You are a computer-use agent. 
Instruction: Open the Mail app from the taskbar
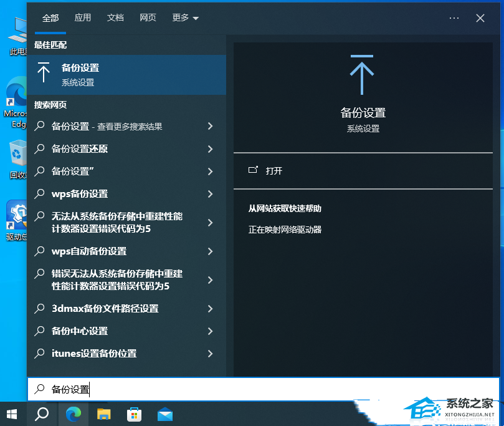(164, 414)
